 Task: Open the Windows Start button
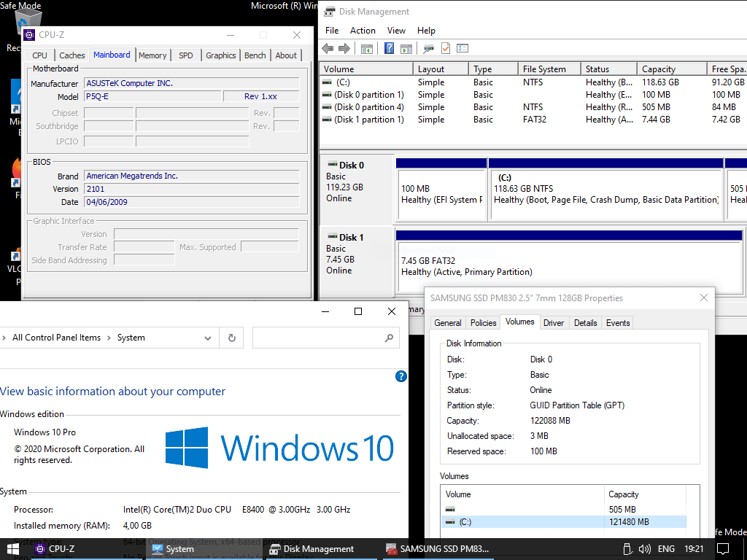(13, 548)
